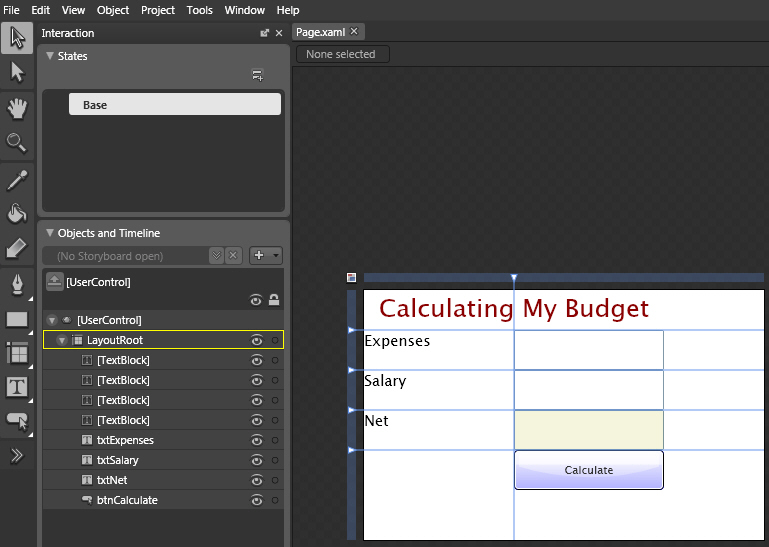The height and width of the screenshot is (547, 769).
Task: Select the Direct Selection arrow tool
Action: coord(17,71)
